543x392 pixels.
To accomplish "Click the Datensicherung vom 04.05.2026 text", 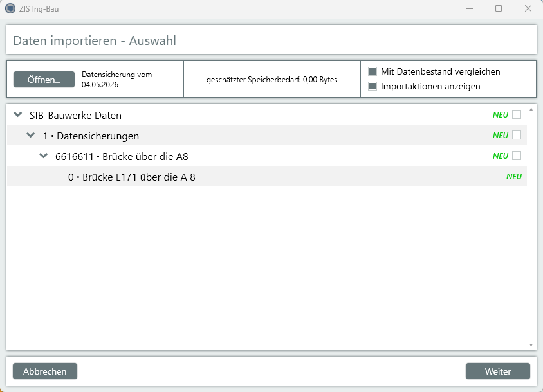I will [116, 80].
